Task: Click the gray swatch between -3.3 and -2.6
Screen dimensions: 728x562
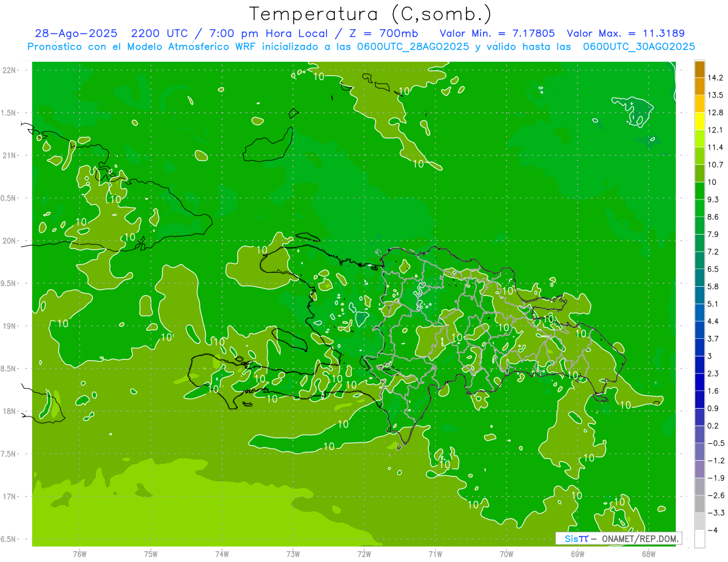Action: [x=699, y=504]
